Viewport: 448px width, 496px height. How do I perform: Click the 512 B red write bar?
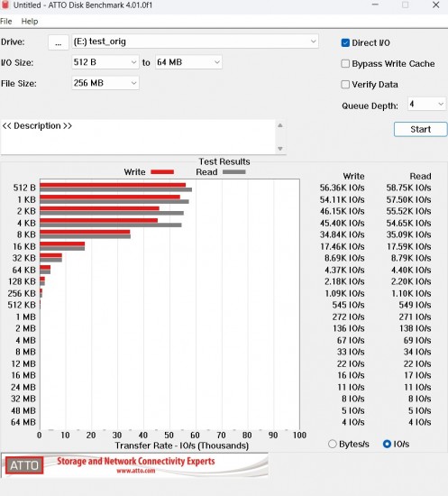(x=113, y=185)
